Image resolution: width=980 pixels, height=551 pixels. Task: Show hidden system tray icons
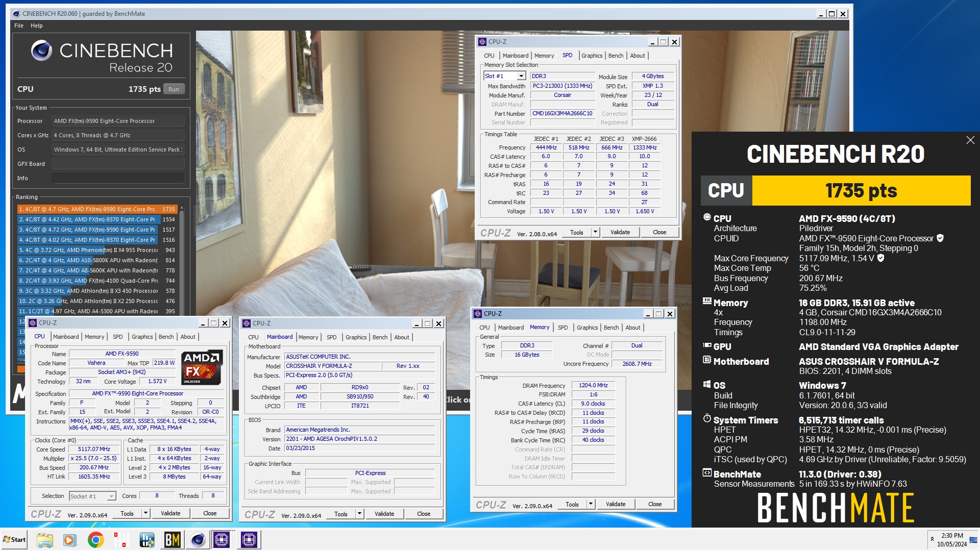coord(932,539)
